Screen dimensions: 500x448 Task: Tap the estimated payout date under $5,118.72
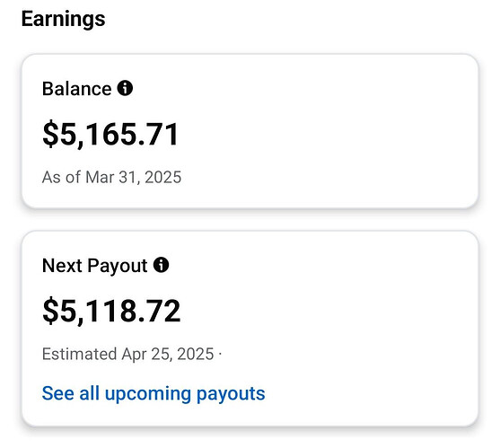point(127,355)
